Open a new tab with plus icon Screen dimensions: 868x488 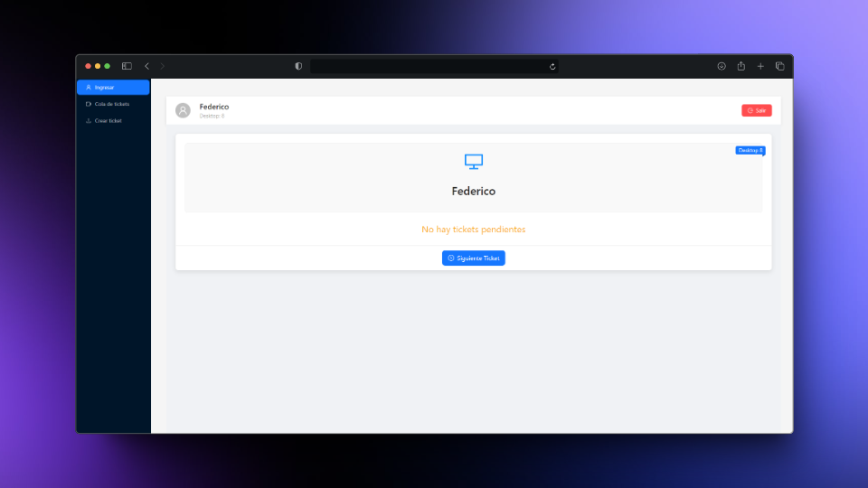click(760, 66)
